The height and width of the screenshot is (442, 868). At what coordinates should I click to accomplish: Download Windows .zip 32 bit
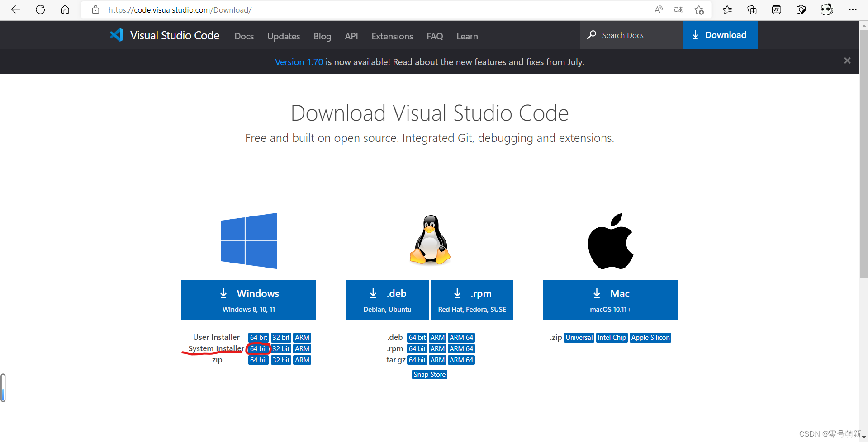tap(281, 360)
